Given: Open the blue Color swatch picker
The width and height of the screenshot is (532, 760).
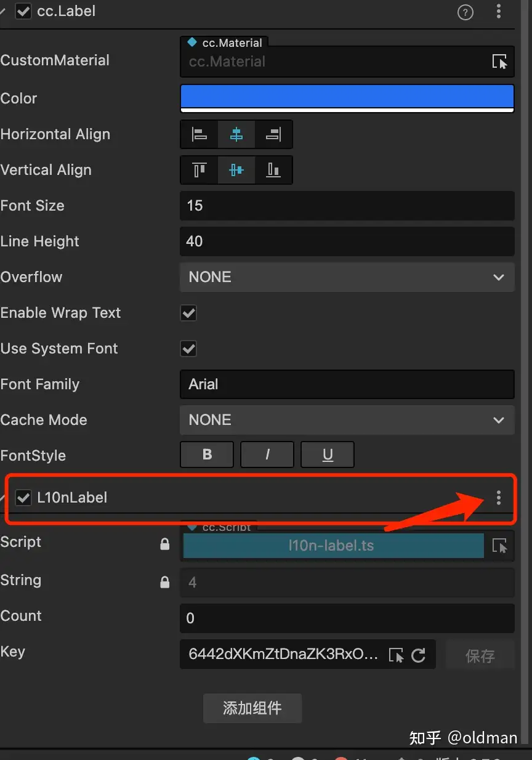Looking at the screenshot, I should [347, 99].
